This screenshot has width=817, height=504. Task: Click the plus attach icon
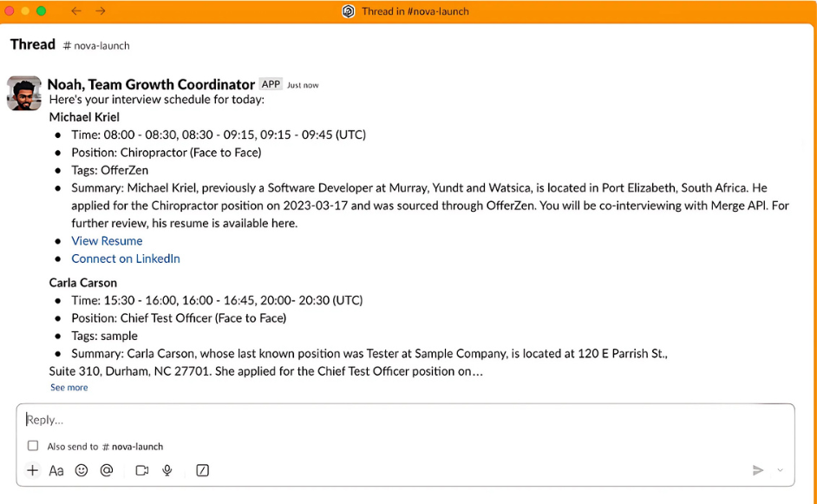click(x=33, y=470)
